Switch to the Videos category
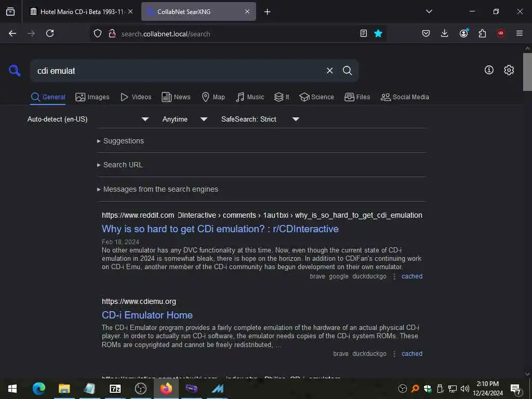The width and height of the screenshot is (532, 399). pos(136,97)
